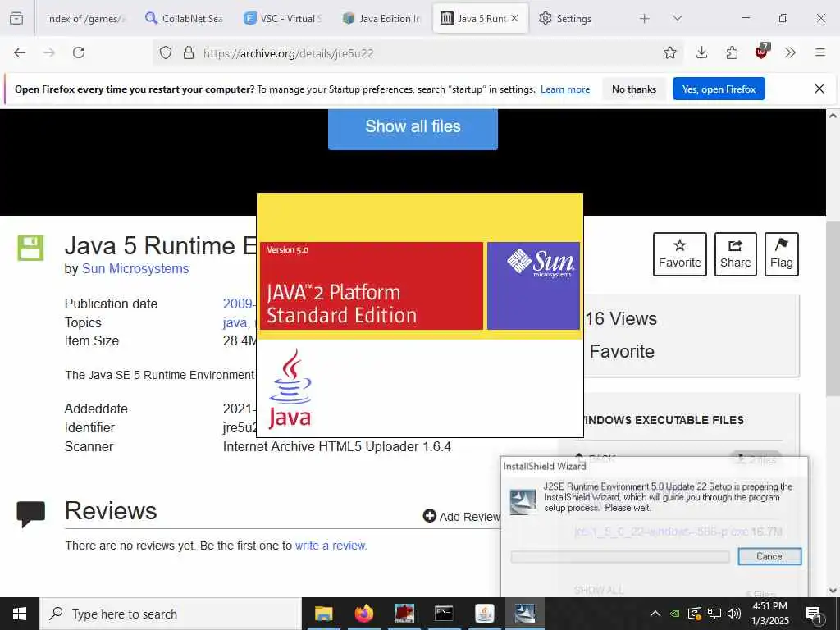Image resolution: width=840 pixels, height=630 pixels.
Task: Open the volume speaker tray icon
Action: [734, 614]
